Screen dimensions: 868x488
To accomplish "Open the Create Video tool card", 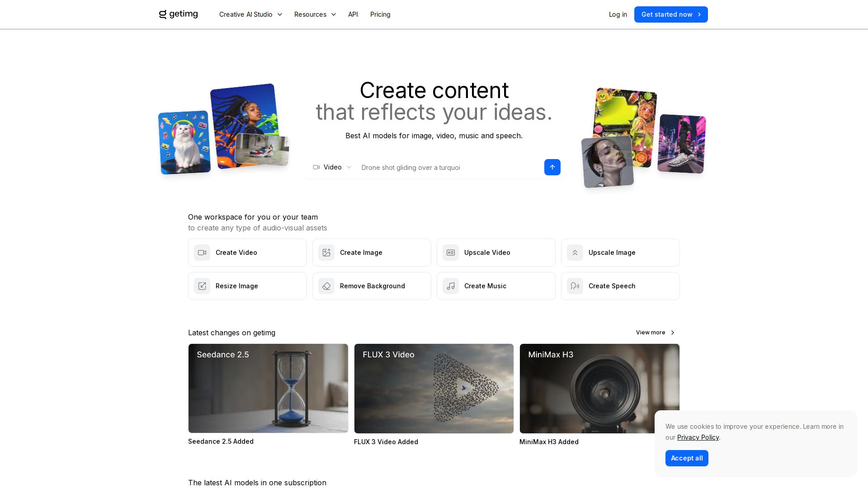I will [x=247, y=253].
